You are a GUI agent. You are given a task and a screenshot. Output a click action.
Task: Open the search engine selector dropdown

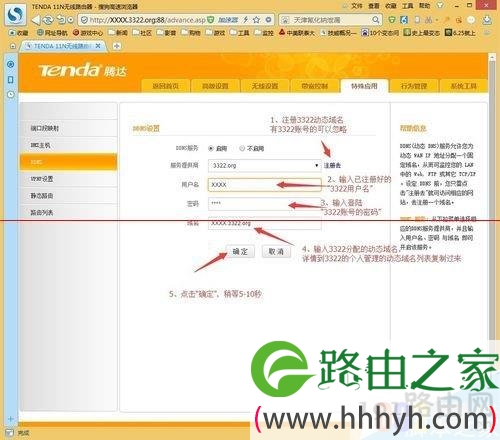(x=285, y=20)
